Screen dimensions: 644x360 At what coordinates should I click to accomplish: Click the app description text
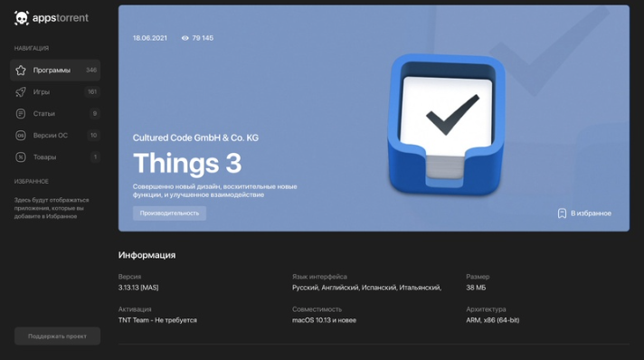point(214,191)
